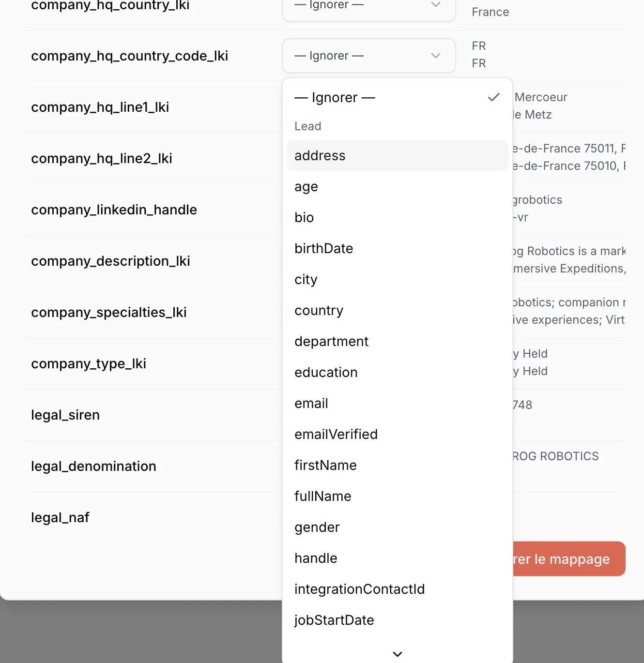Open the company_hq_country_code_lki mapping dropdown

point(368,56)
